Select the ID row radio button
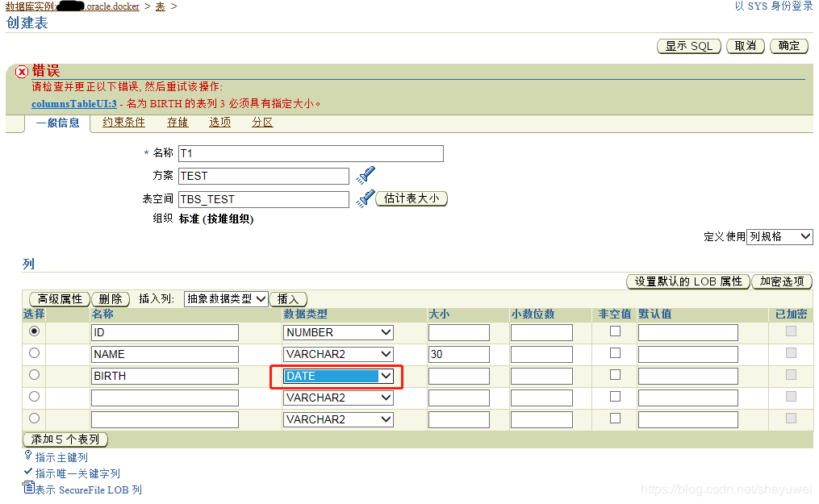The width and height of the screenshot is (819, 504). point(35,331)
